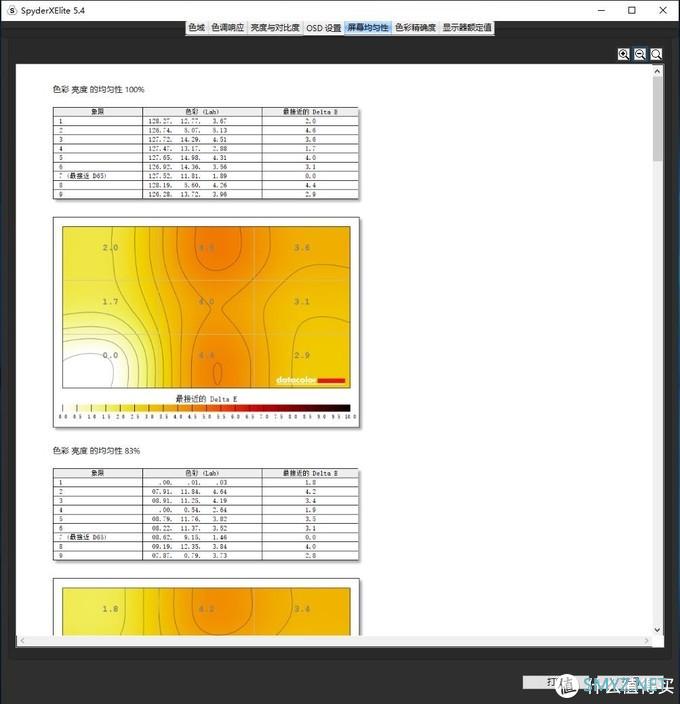Go to the OSD 设置 tab

click(x=323, y=28)
